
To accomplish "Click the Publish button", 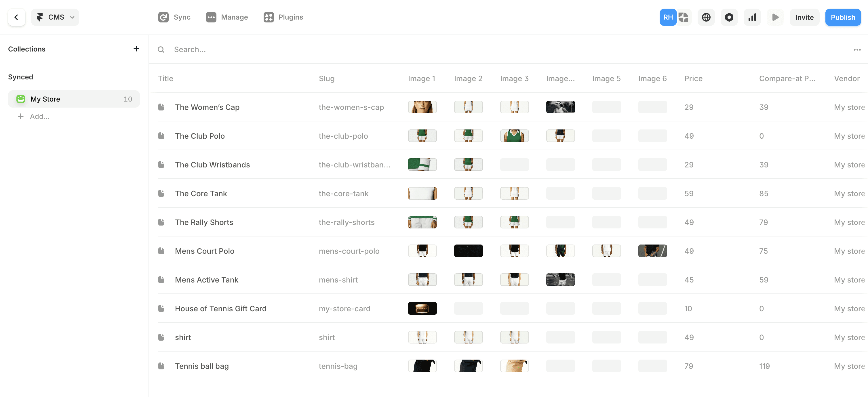I will [843, 17].
